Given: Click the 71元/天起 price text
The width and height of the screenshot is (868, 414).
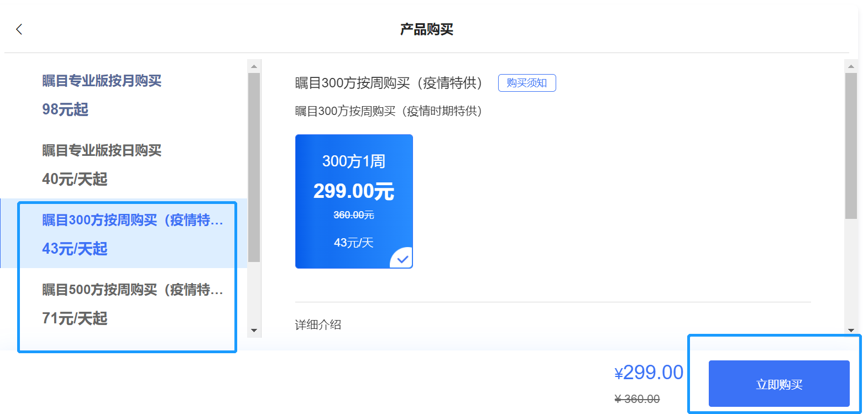Looking at the screenshot, I should coord(75,318).
